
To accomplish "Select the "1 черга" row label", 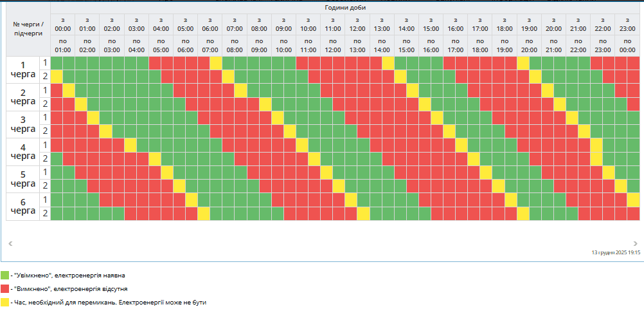I will click(x=23, y=70).
